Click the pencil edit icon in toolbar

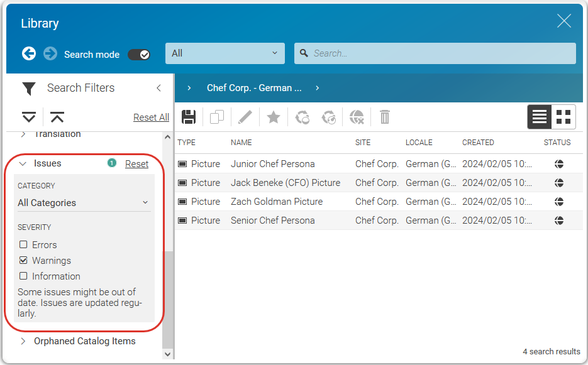pos(245,117)
